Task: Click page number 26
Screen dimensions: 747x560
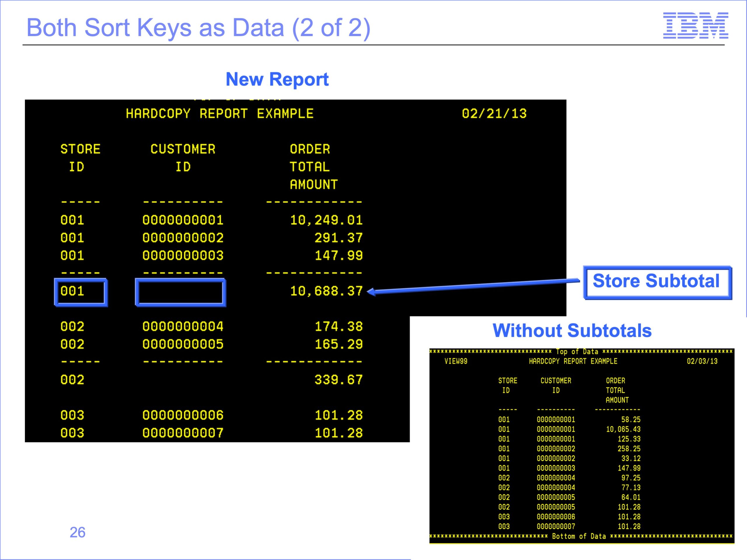Action: pyautogui.click(x=77, y=532)
